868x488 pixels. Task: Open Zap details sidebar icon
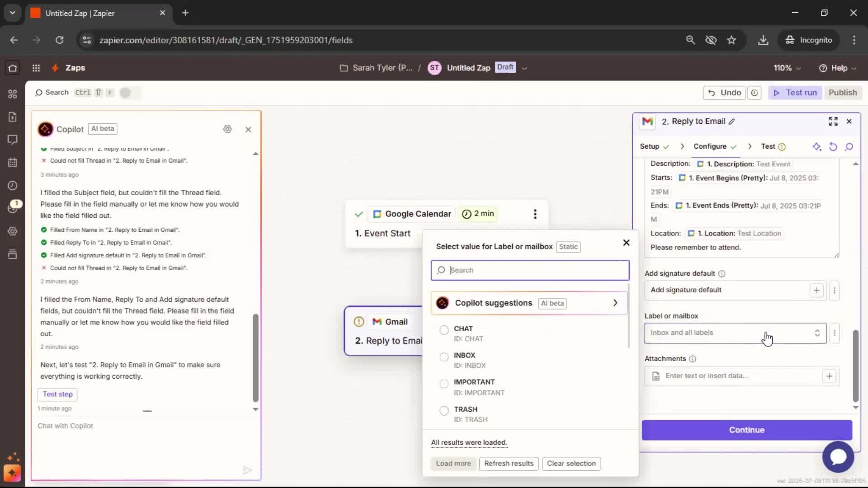(12, 117)
